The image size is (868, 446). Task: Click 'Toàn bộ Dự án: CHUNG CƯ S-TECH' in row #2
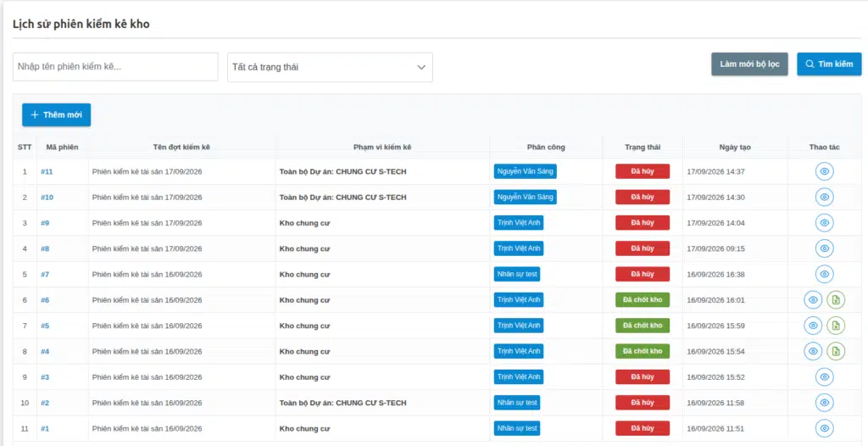[x=342, y=403]
